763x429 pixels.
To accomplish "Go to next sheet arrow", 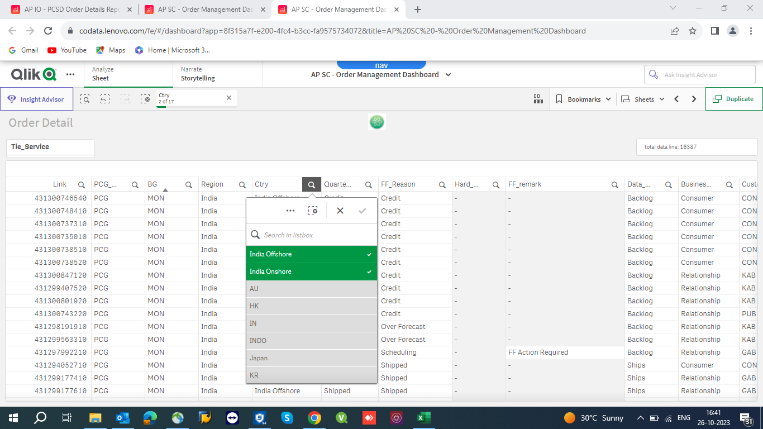I will click(695, 99).
